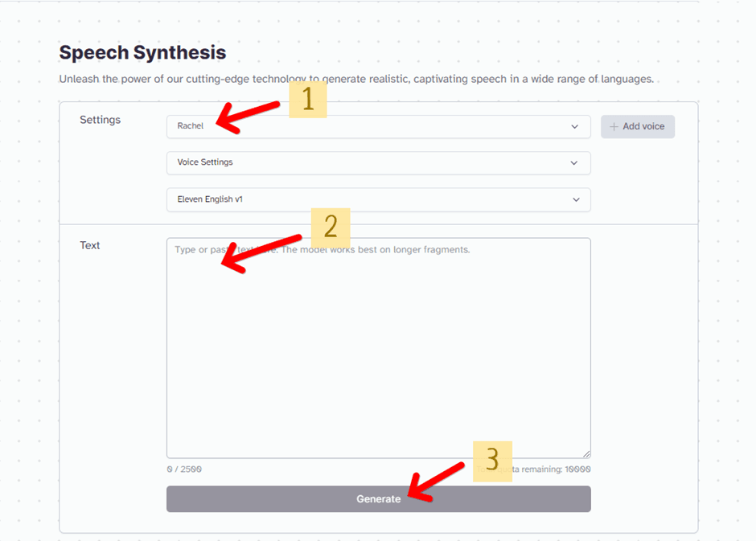Open the Eleven English v1 model dropdown

pos(378,199)
